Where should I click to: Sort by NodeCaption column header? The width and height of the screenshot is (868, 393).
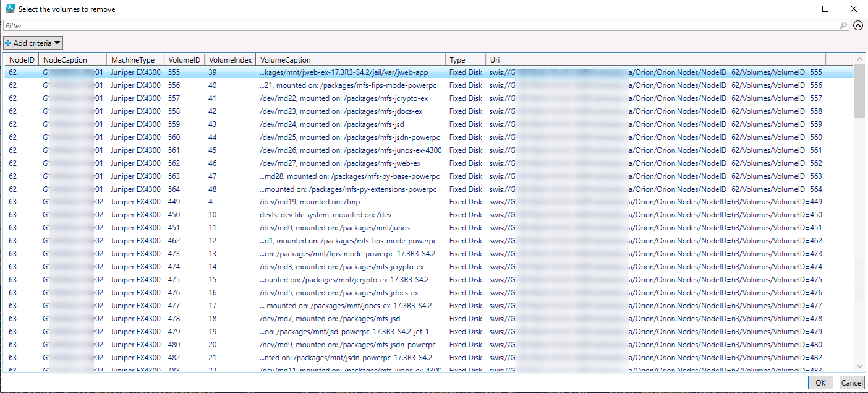(73, 59)
